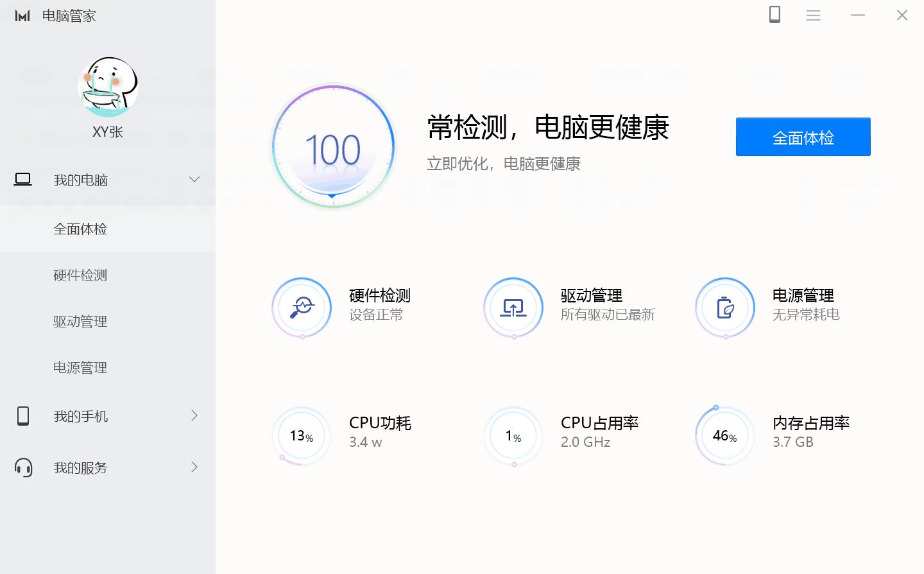Open 驱动管理 from the sidebar
924x574 pixels.
(x=80, y=322)
